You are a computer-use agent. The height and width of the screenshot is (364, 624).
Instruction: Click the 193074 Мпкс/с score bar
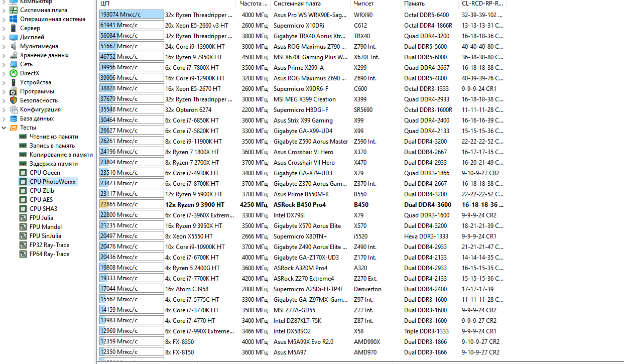pos(132,15)
